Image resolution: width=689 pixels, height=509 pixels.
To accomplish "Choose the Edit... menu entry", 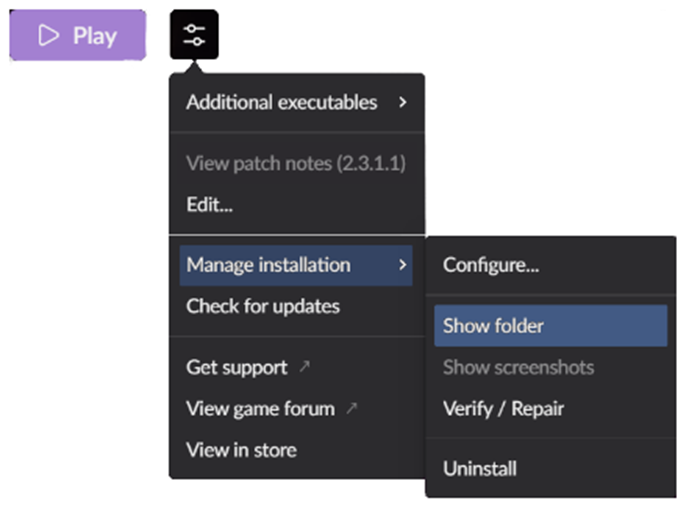I will click(x=209, y=205).
